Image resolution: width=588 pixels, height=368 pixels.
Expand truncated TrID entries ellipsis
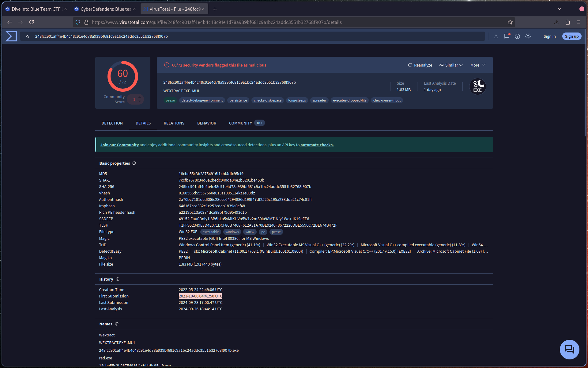pyautogui.click(x=485, y=245)
